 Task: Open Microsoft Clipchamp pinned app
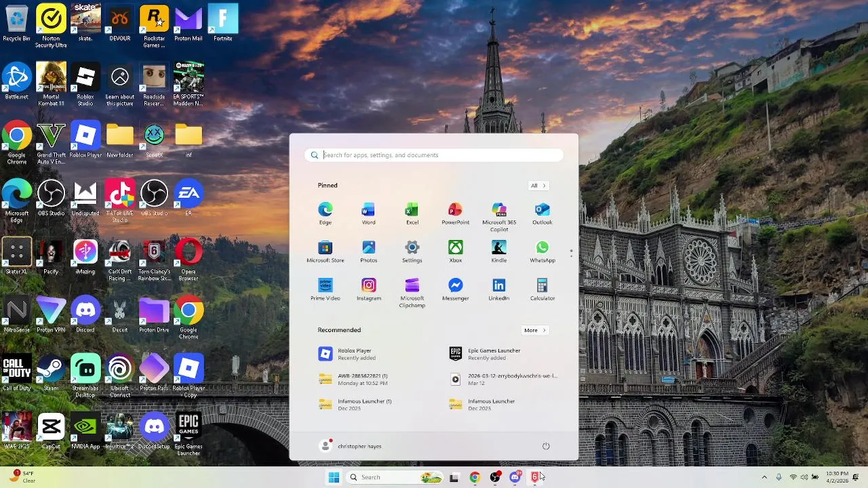point(412,293)
